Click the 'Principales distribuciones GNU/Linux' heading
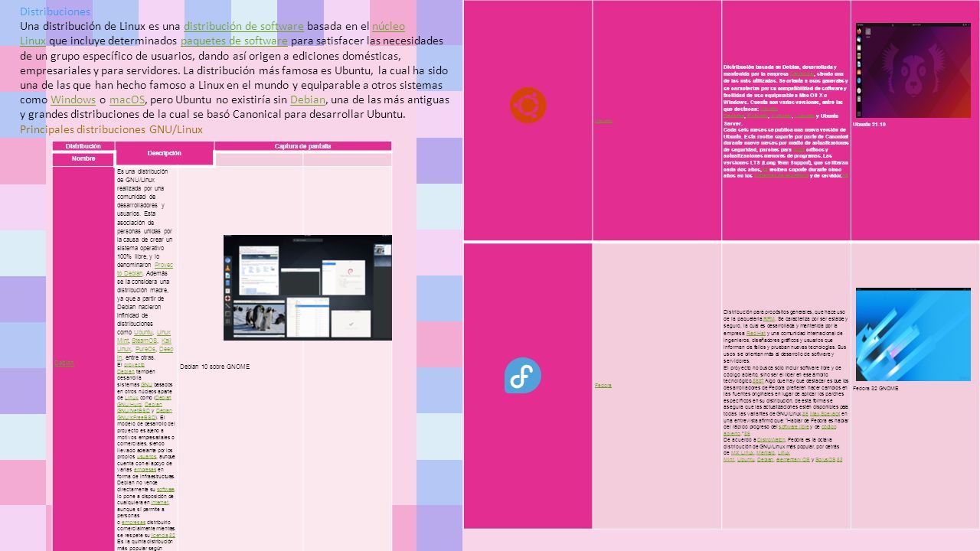Viewport: 980px width, 551px height. click(111, 129)
